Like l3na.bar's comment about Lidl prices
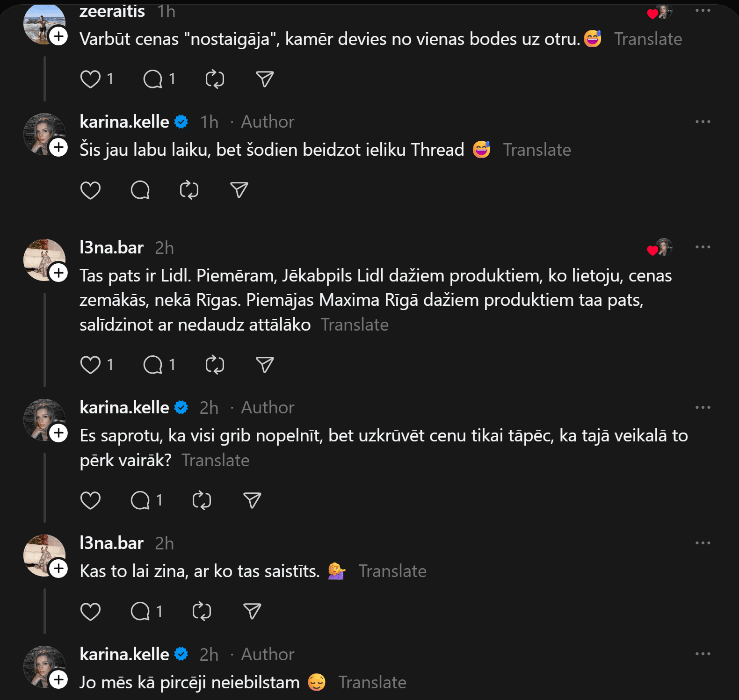739x700 pixels. (90, 365)
